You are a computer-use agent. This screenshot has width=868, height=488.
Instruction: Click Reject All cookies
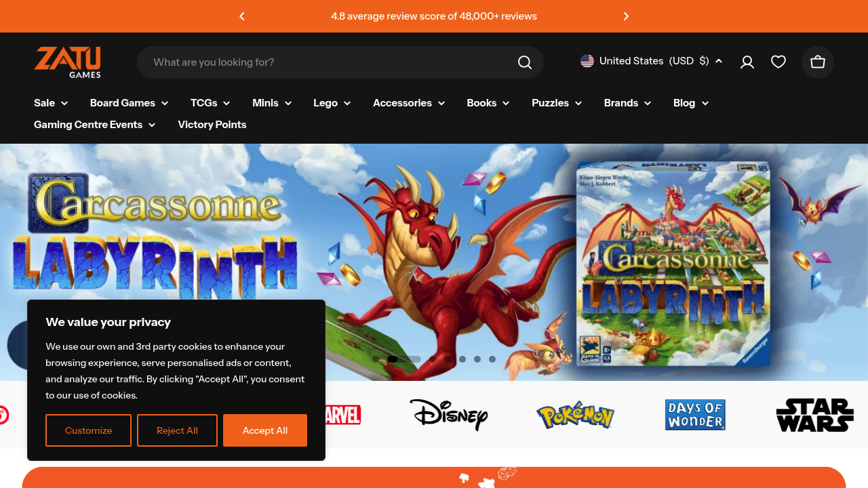(x=177, y=430)
